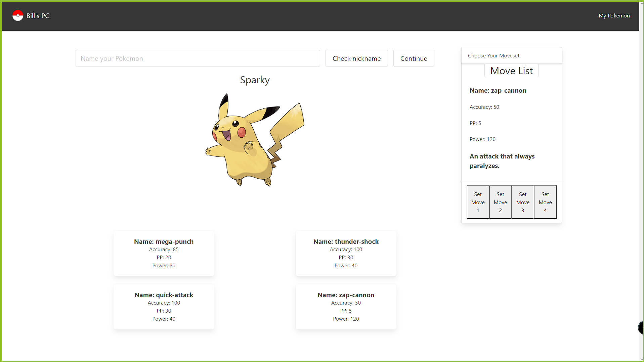This screenshot has height=362, width=644.
Task: Select the thunder-shock move card
Action: pyautogui.click(x=346, y=253)
